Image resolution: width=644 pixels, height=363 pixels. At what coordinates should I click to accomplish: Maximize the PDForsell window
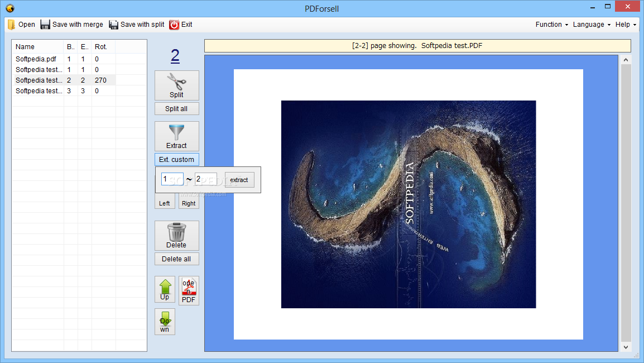[x=608, y=7]
